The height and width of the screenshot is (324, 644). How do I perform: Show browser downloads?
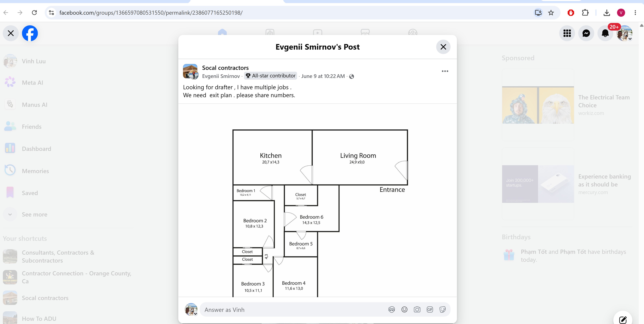coord(607,12)
